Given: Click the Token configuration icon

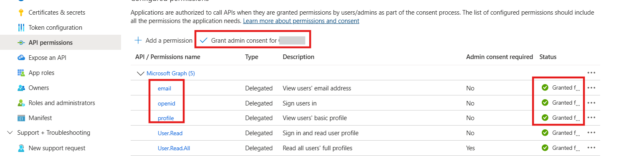Looking at the screenshot, I should click(21, 28).
